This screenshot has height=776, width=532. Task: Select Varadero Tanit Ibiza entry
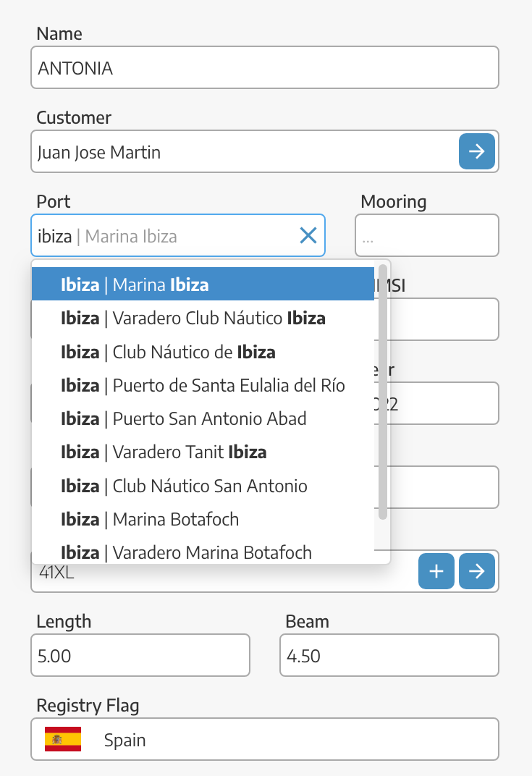[x=203, y=452]
